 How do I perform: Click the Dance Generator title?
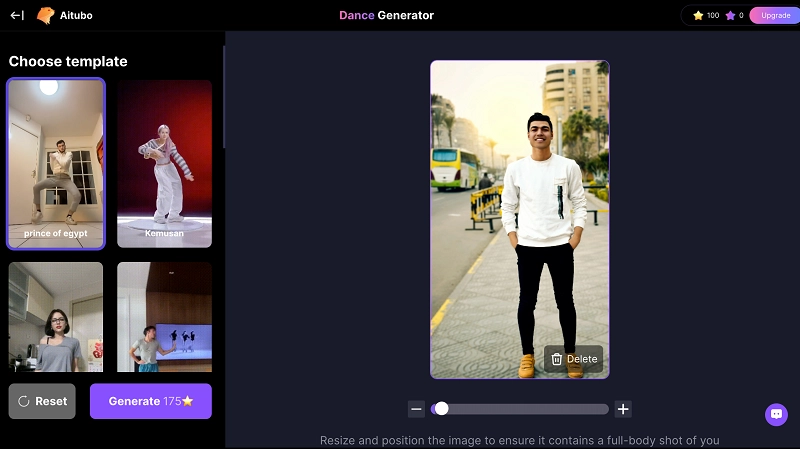(386, 15)
